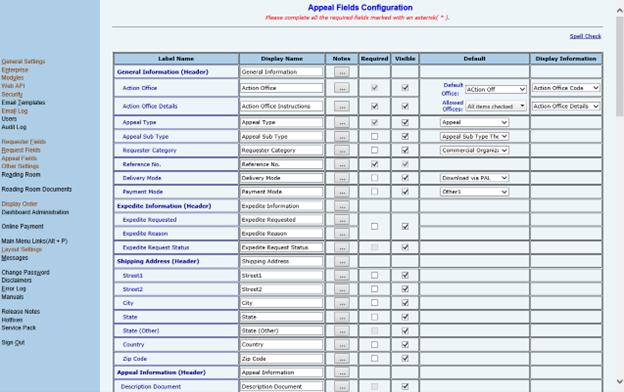Open Default Office dropdown
The image size is (624, 392).
coord(496,90)
